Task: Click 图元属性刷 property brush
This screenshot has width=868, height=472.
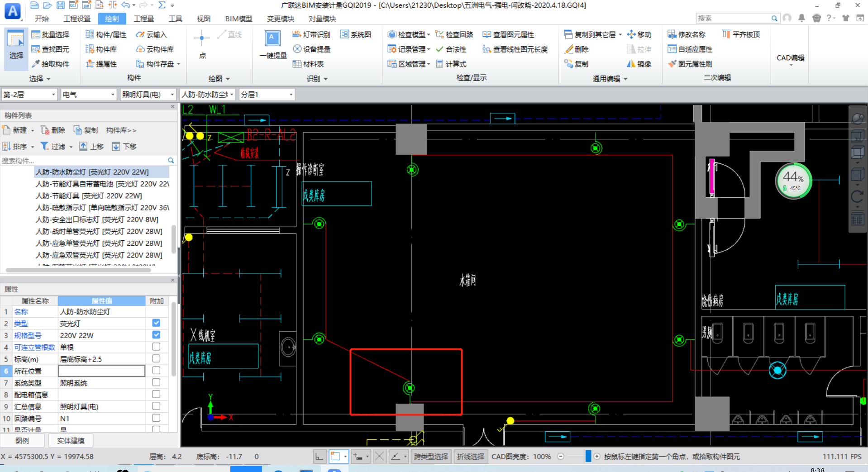Action: click(690, 64)
